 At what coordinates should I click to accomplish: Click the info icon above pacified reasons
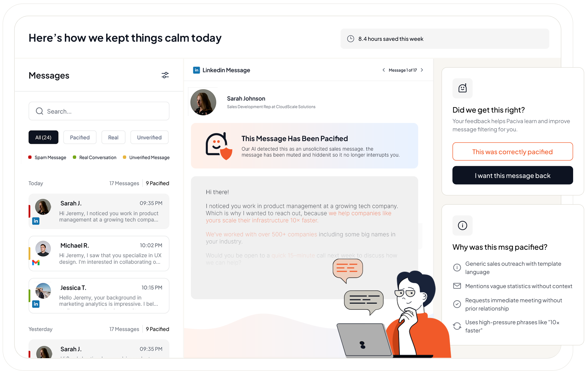pyautogui.click(x=462, y=225)
